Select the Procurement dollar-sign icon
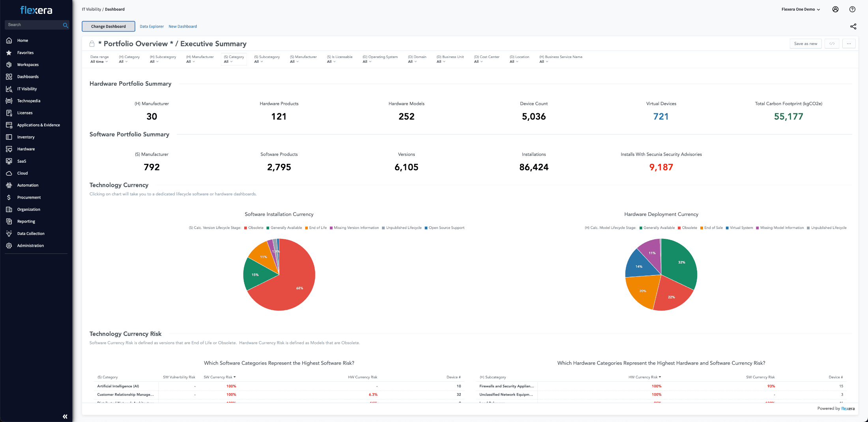The image size is (868, 422). coord(9,197)
